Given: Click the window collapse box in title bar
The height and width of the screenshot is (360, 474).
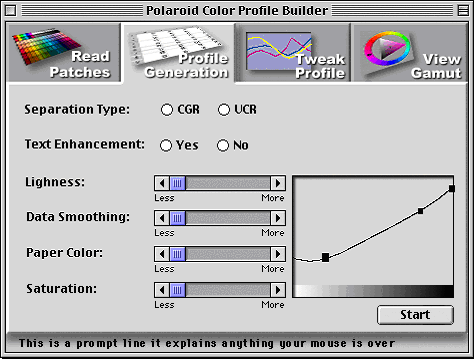Looking at the screenshot, I should tap(463, 11).
